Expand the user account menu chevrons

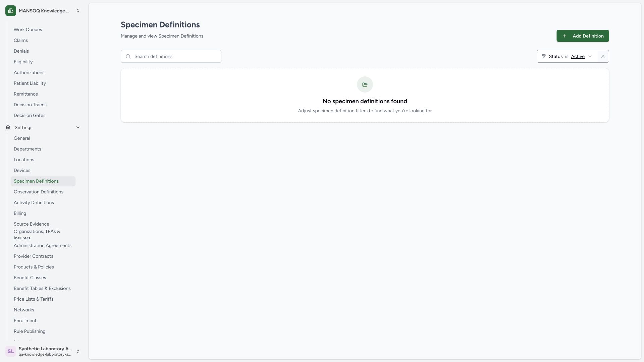point(78,351)
